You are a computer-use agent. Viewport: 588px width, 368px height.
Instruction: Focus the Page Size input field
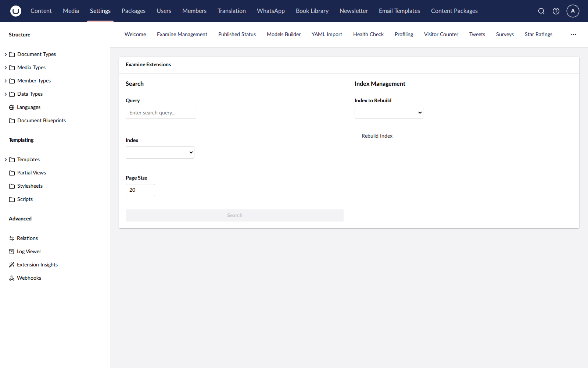point(140,190)
